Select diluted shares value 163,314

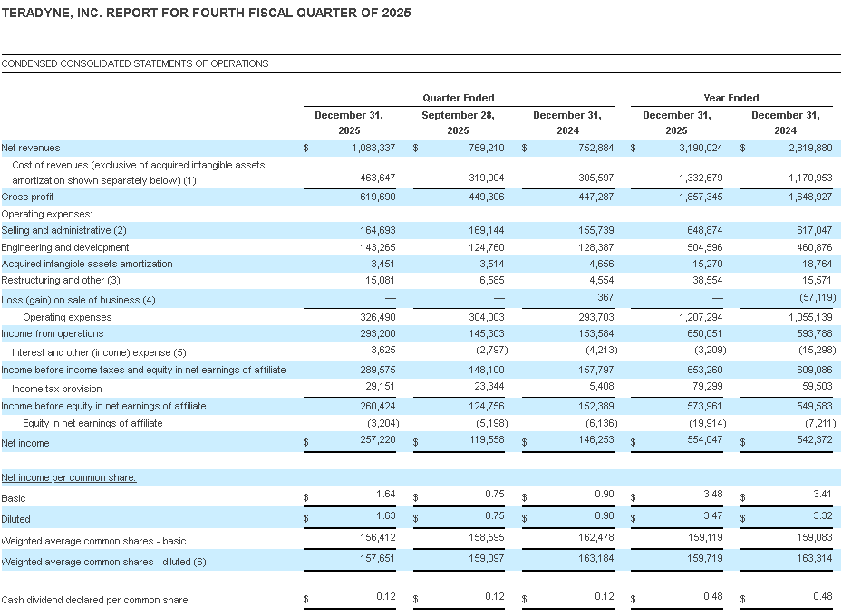click(x=815, y=559)
